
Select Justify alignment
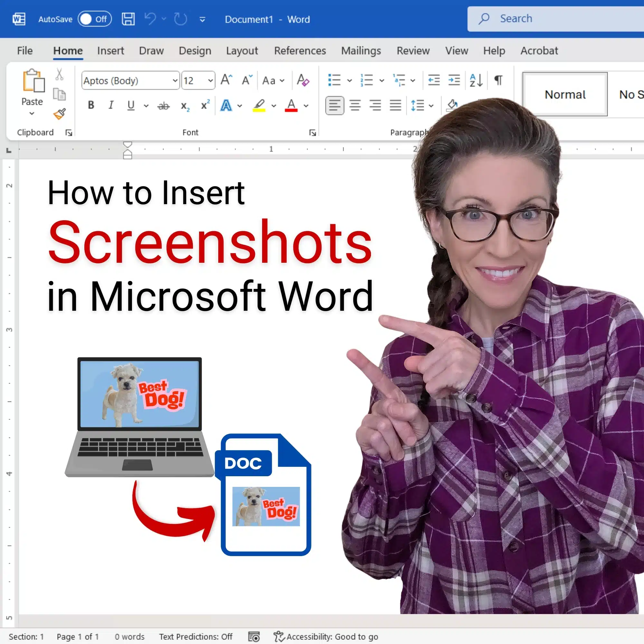click(x=395, y=106)
